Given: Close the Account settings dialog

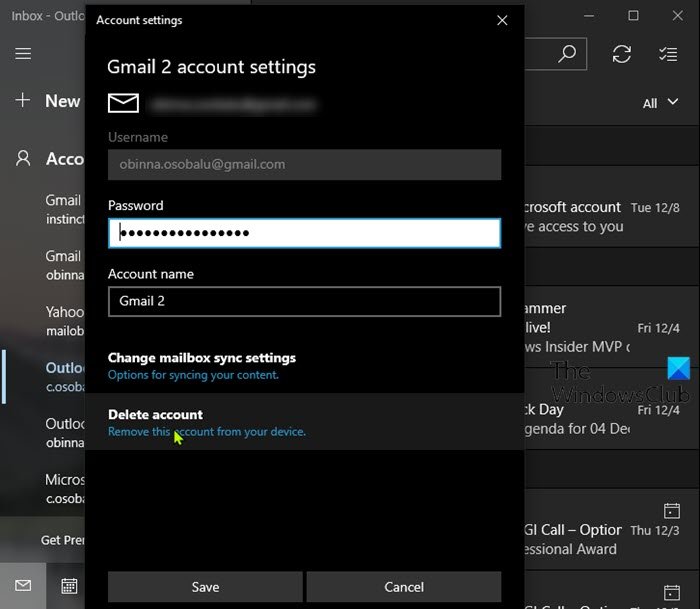Looking at the screenshot, I should click(x=502, y=20).
